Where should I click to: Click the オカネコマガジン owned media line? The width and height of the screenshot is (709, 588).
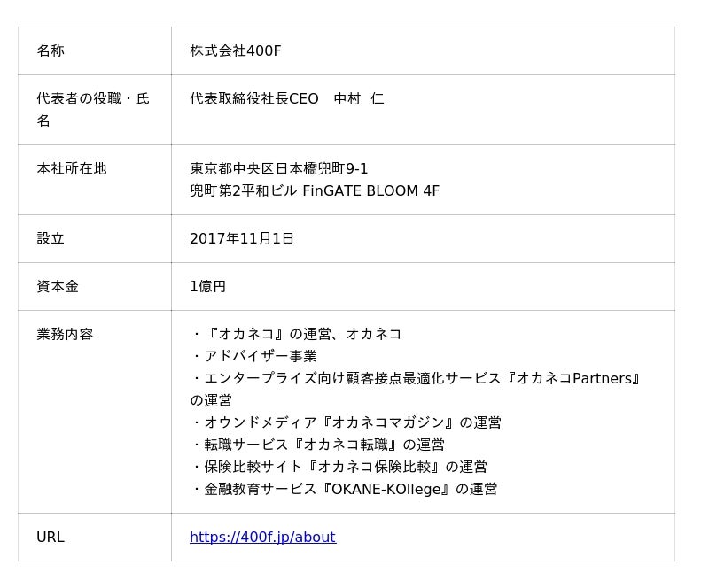point(346,422)
